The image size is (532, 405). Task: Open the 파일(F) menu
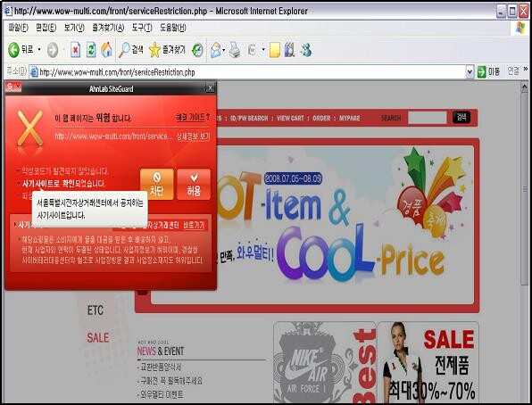pos(18,28)
